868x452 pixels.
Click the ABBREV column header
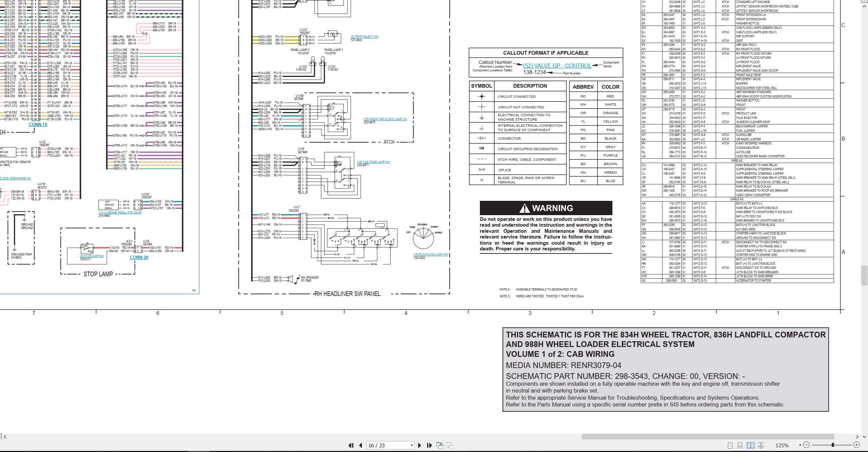(583, 87)
